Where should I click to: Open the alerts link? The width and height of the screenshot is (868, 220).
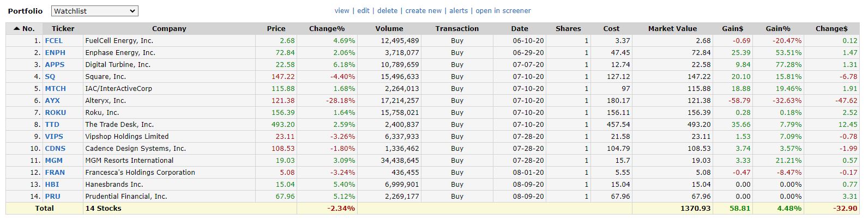coord(459,11)
